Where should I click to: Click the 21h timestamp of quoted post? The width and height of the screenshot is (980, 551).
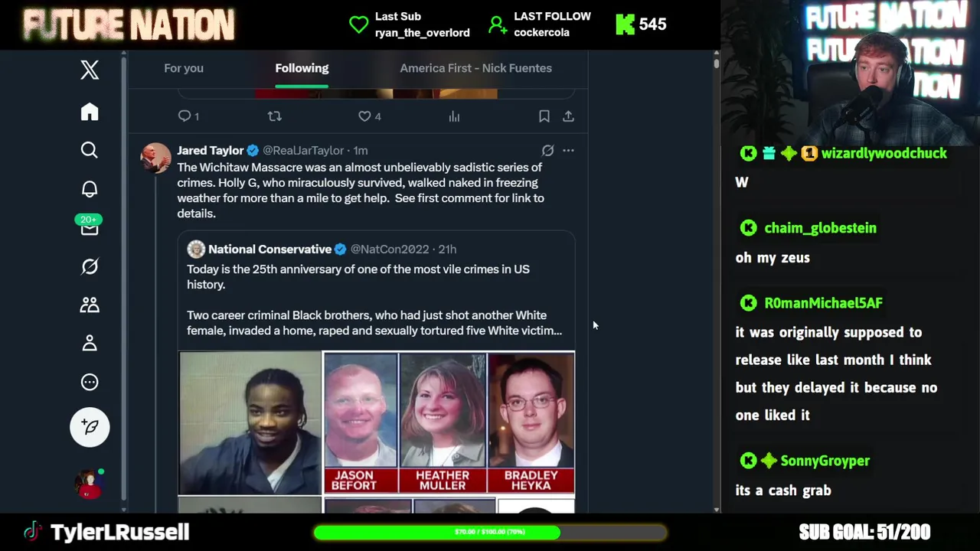click(447, 249)
